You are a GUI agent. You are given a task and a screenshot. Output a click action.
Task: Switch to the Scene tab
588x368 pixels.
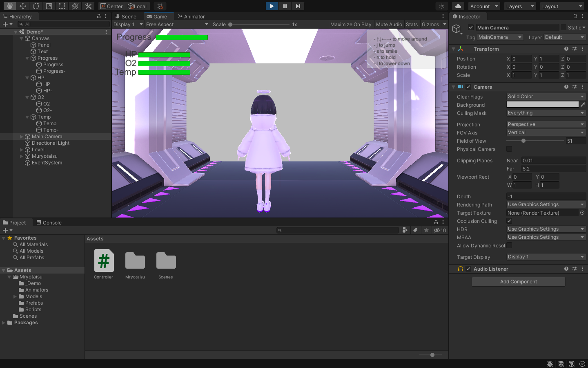click(x=126, y=16)
